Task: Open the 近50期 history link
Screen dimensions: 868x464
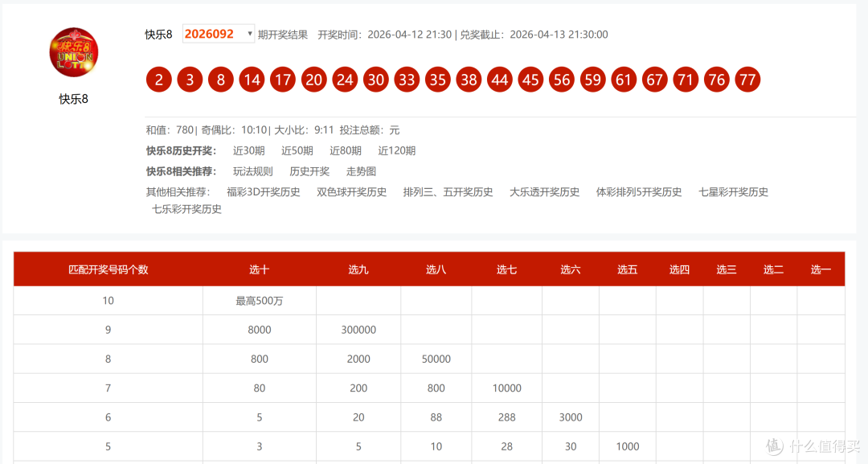Action: (297, 150)
